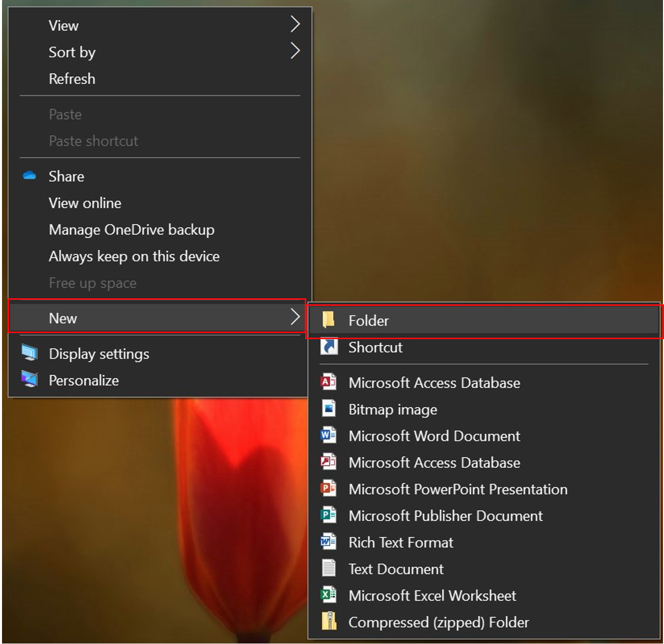
Task: Select Share in the context menu
Action: click(x=160, y=176)
